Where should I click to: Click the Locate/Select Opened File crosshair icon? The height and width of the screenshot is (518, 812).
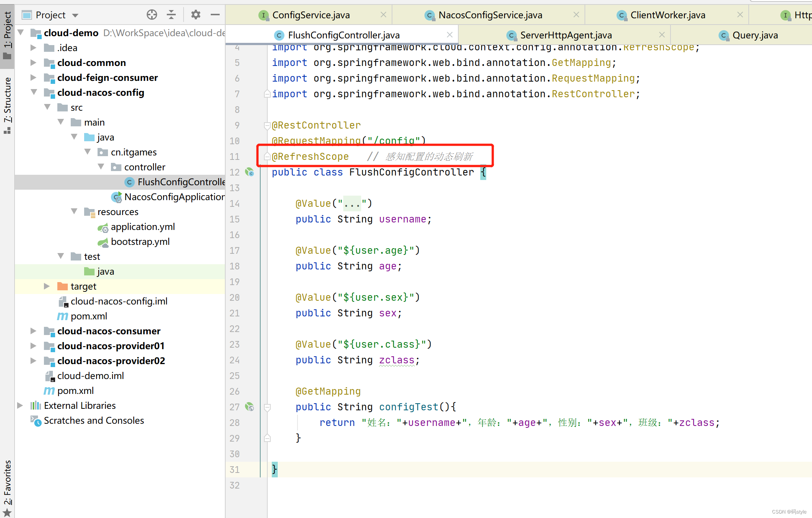[x=152, y=15]
